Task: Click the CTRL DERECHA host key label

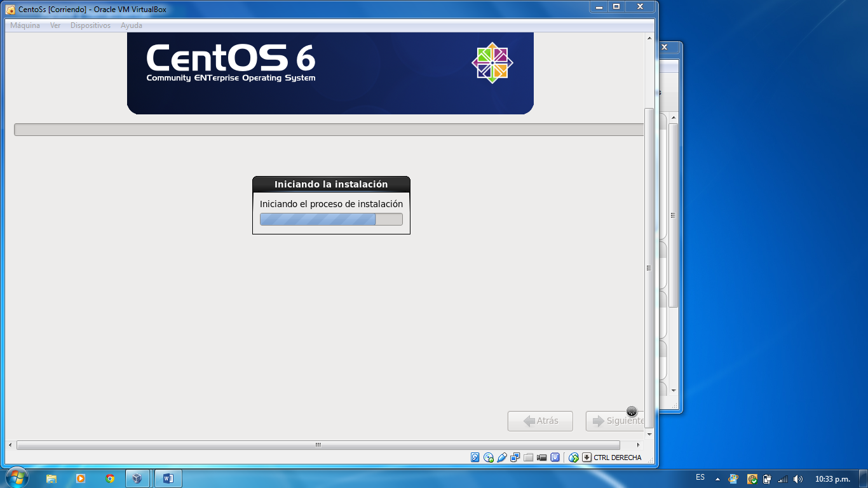Action: point(618,457)
